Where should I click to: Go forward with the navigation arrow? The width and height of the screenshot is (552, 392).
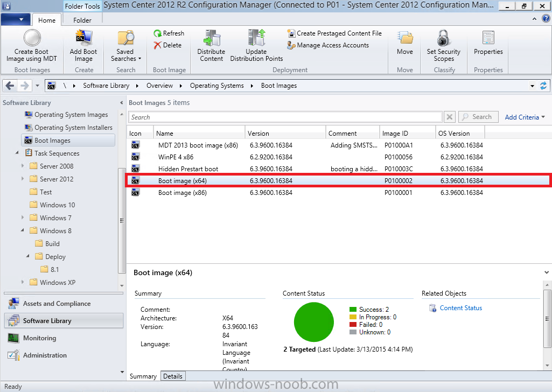[x=24, y=86]
